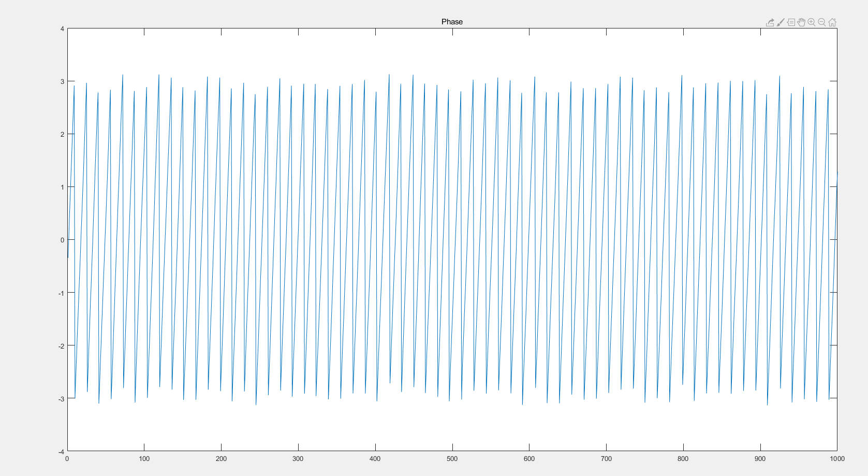Open the export options in the axes toolbar
The image size is (868, 476).
tap(770, 22)
